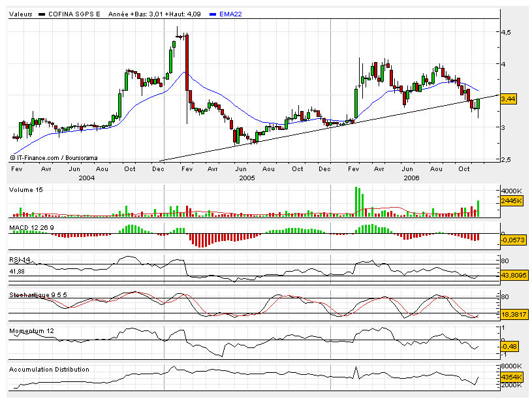Screen dimensions: 532x399
Task: Click the Momentum 12 panel title
Action: click(x=31, y=331)
